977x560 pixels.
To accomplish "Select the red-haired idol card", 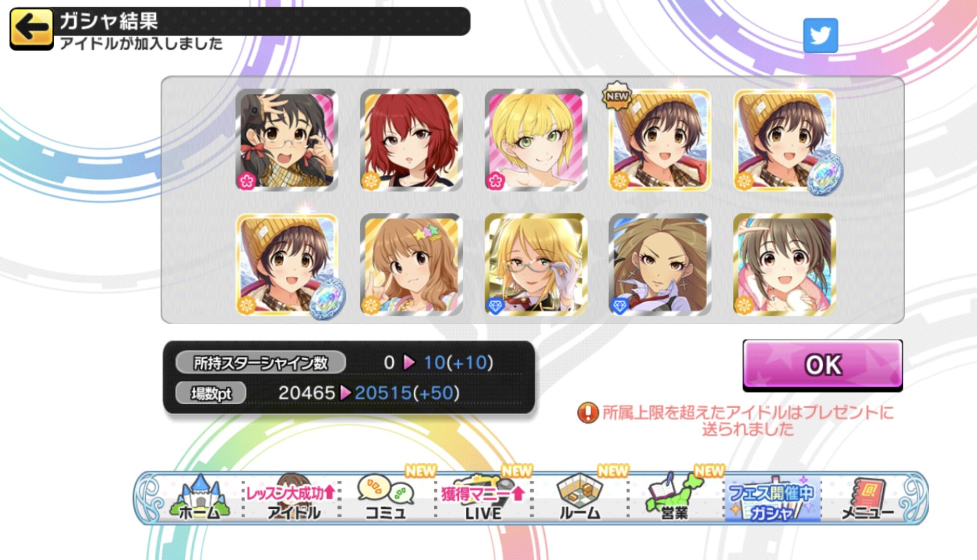I will [x=411, y=140].
